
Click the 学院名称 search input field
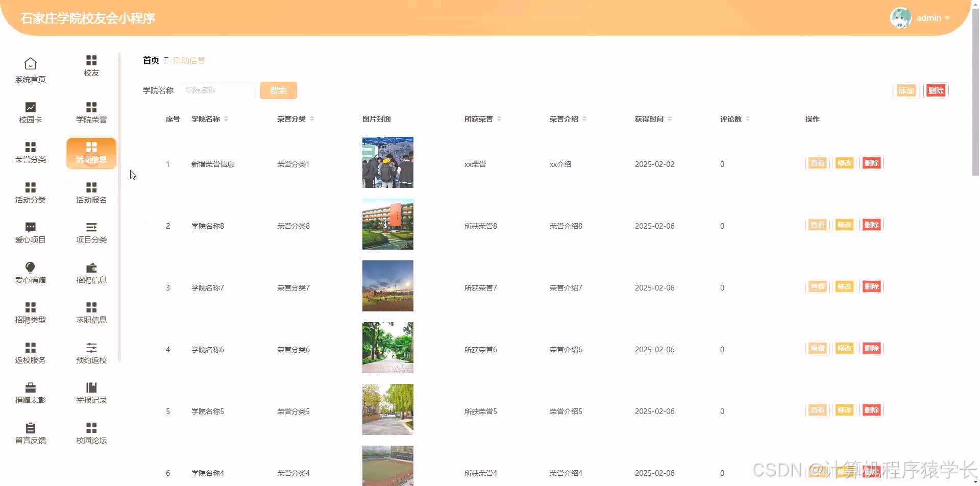(x=217, y=90)
